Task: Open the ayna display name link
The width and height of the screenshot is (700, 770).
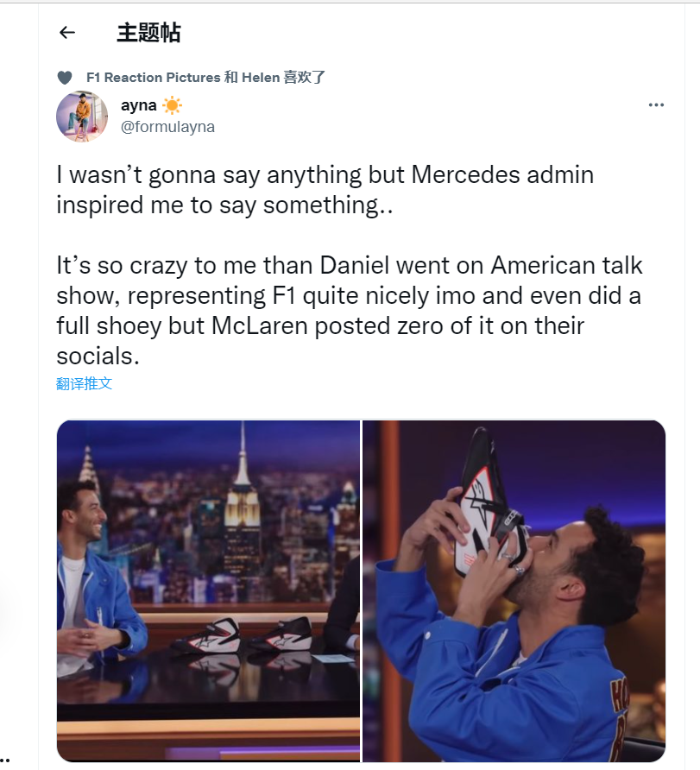Action: (138, 105)
